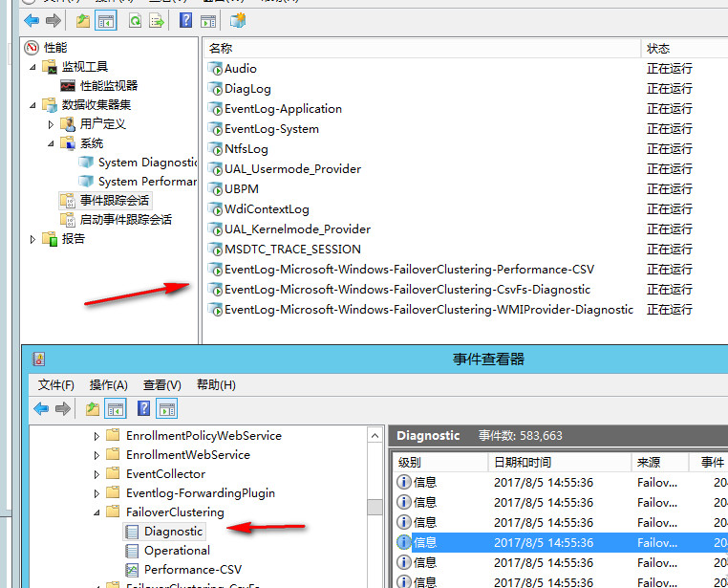Select System Performance tree item
The image size is (728, 588).
tap(138, 182)
